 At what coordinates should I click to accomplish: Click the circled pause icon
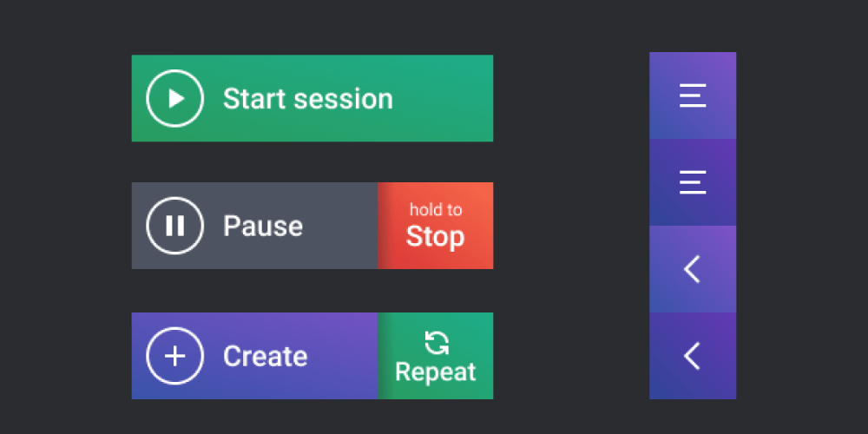pyautogui.click(x=175, y=226)
